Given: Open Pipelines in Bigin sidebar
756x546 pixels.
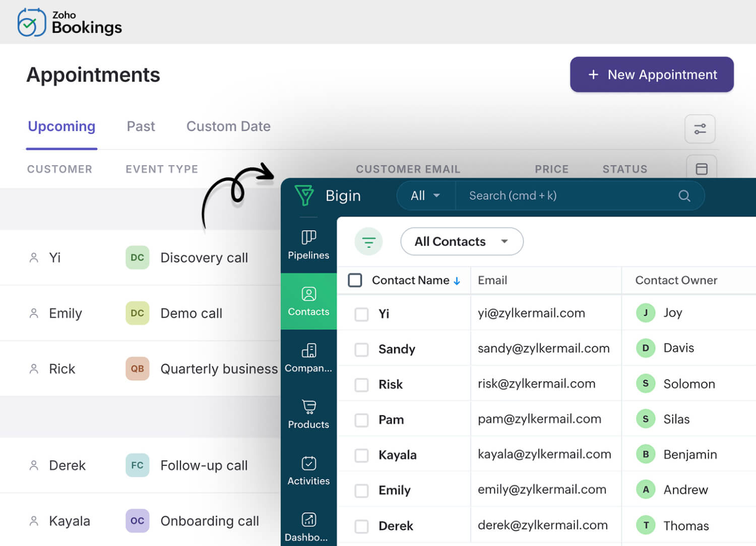Looking at the screenshot, I should [x=308, y=245].
